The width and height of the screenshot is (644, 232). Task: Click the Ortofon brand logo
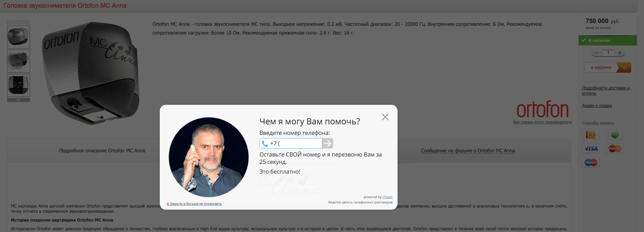tap(543, 110)
